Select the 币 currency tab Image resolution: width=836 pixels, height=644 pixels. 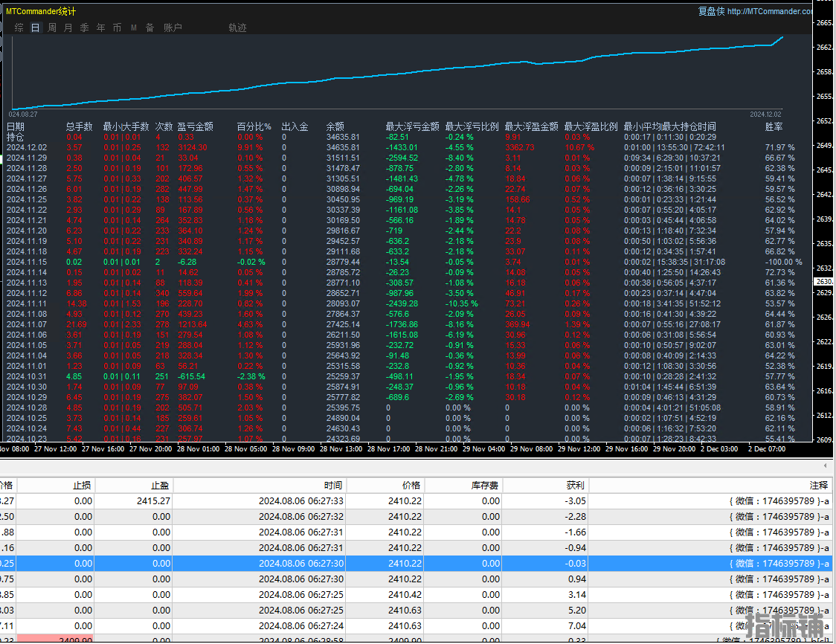tap(118, 28)
